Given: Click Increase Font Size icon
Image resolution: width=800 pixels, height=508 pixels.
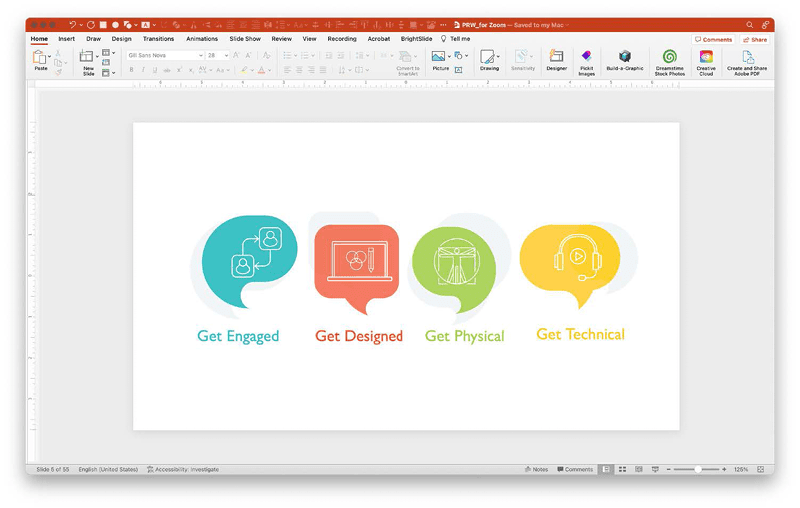Looking at the screenshot, I should tap(236, 55).
